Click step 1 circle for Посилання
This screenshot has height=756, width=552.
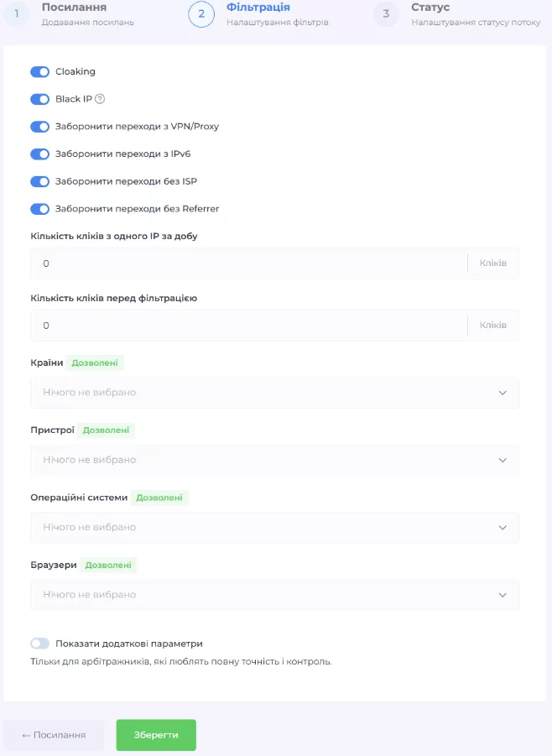tap(16, 14)
